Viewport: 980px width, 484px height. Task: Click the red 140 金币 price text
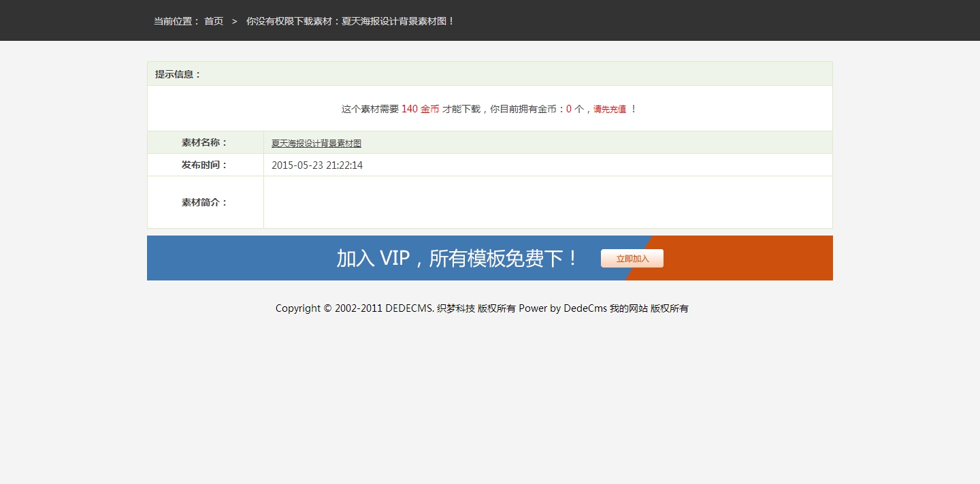tap(420, 109)
